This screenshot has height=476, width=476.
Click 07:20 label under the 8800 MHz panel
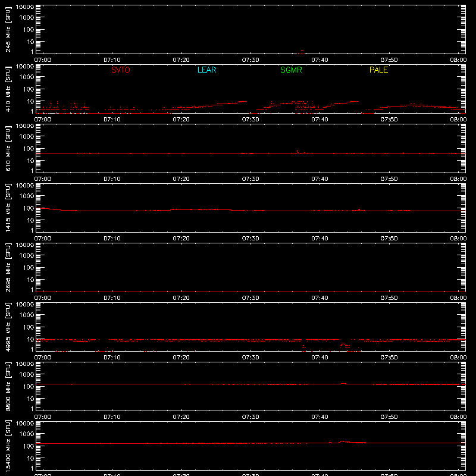(x=181, y=417)
